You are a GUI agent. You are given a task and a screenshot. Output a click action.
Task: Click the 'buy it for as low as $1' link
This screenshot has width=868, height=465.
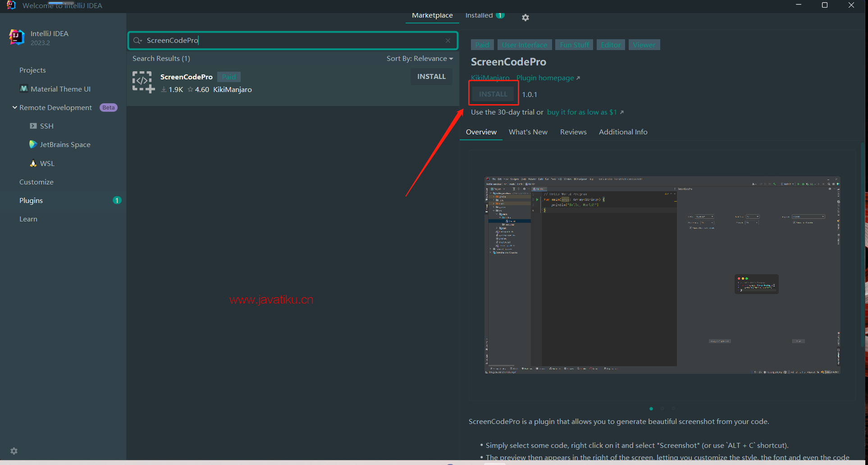[x=585, y=112]
